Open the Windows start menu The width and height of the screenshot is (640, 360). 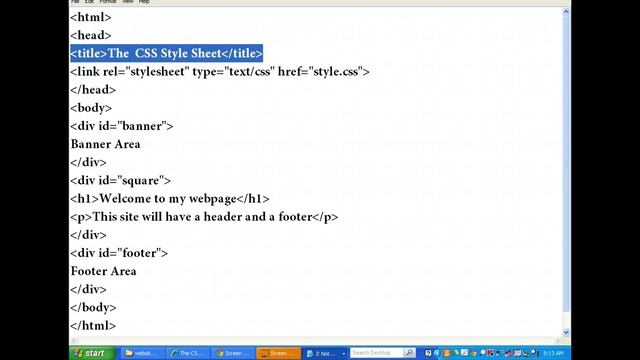(x=93, y=353)
